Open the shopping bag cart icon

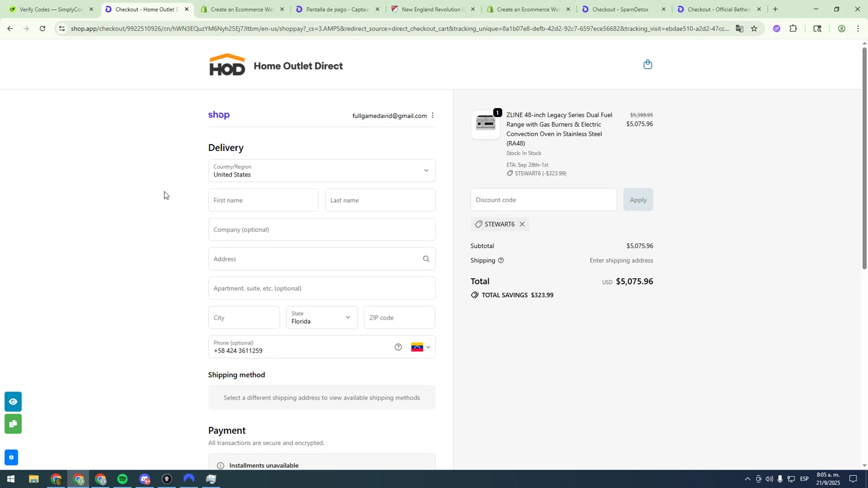648,64
